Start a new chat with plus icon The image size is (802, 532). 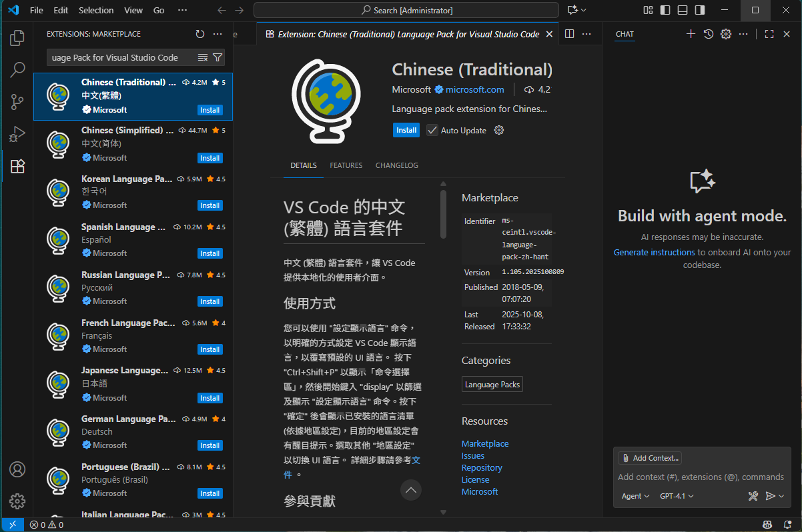coord(691,34)
